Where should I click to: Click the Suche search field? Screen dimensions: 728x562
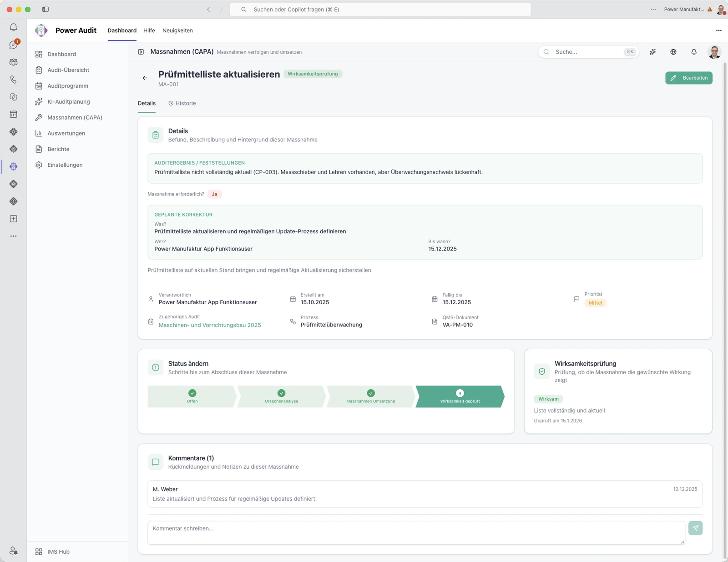coord(588,52)
